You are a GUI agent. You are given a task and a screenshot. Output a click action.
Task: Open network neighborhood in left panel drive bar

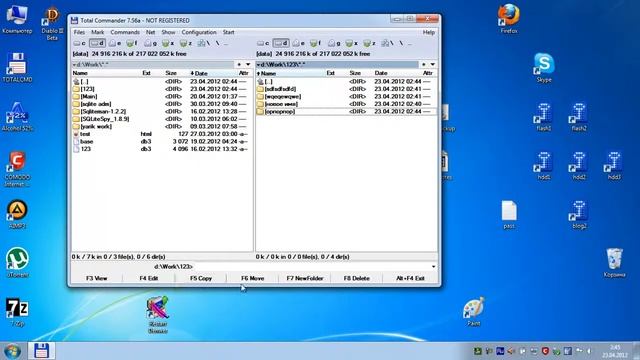(x=204, y=43)
